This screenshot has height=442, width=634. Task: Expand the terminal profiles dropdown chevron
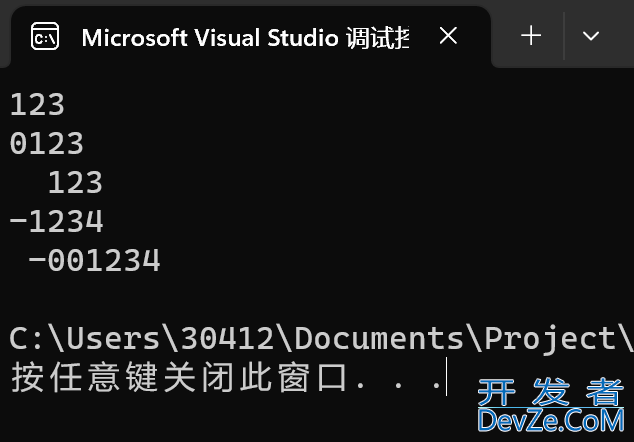[591, 36]
